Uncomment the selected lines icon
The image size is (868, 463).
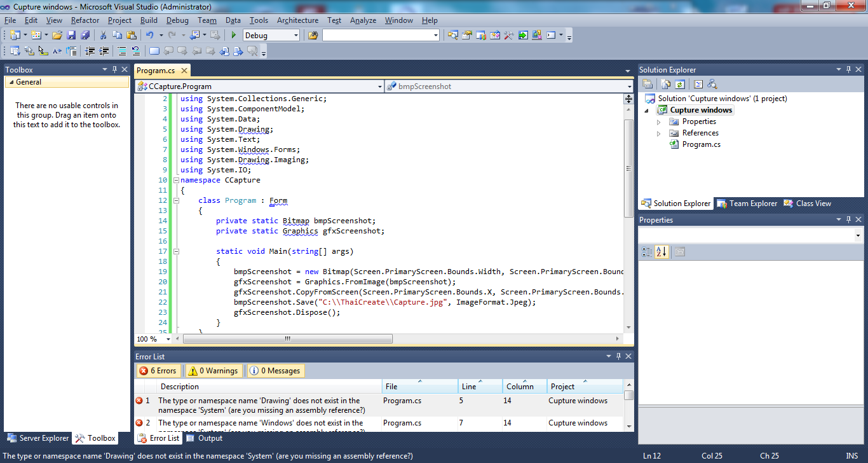coord(136,51)
